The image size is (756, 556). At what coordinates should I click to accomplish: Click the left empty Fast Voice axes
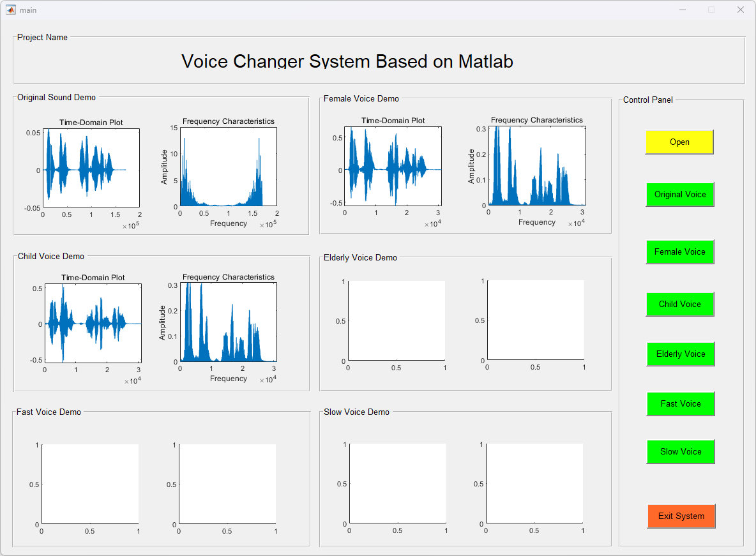(90, 484)
